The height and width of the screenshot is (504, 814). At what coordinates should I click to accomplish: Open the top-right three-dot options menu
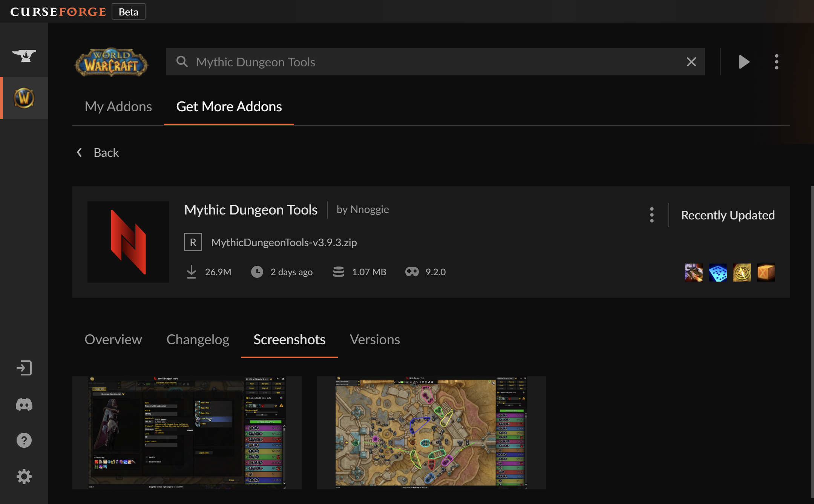point(777,62)
